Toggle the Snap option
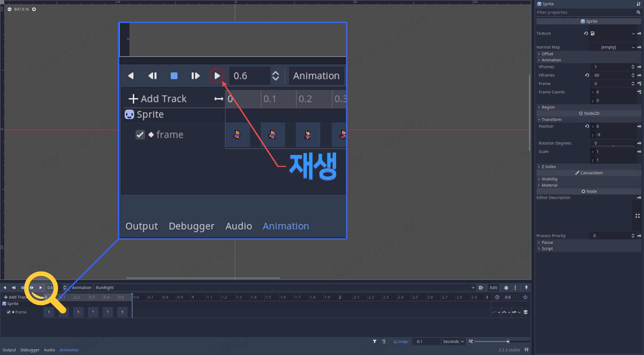Viewport: 644px width, 355px height. 400,342
